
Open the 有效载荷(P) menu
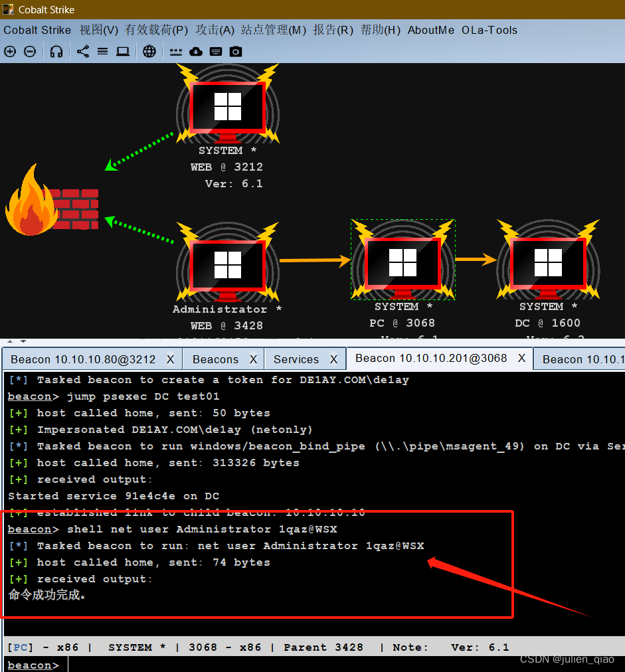(x=157, y=30)
